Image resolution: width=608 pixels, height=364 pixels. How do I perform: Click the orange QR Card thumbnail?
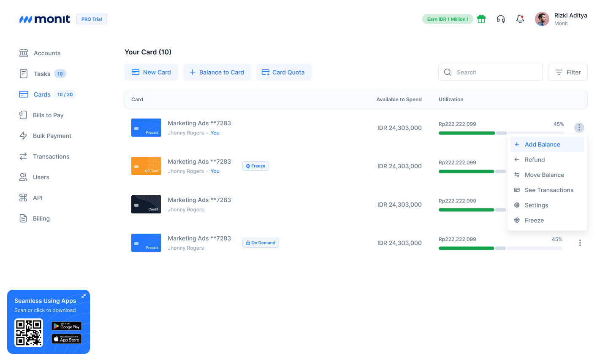click(x=146, y=166)
